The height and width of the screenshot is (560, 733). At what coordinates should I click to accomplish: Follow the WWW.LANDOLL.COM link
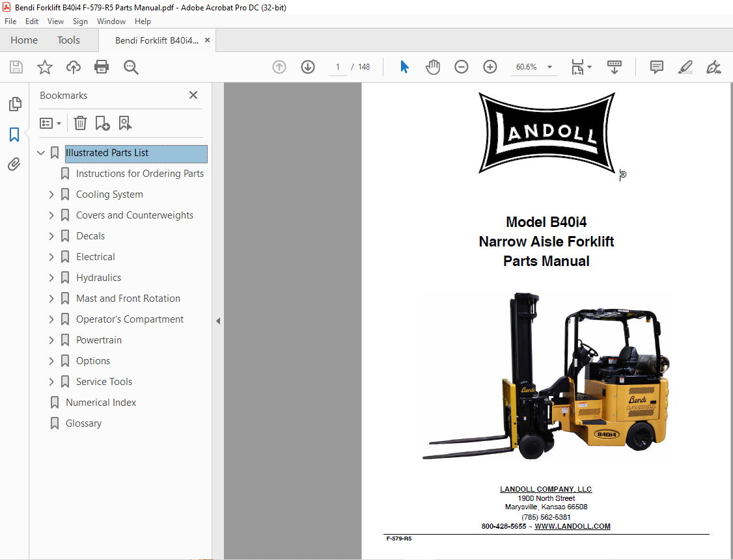click(x=572, y=526)
